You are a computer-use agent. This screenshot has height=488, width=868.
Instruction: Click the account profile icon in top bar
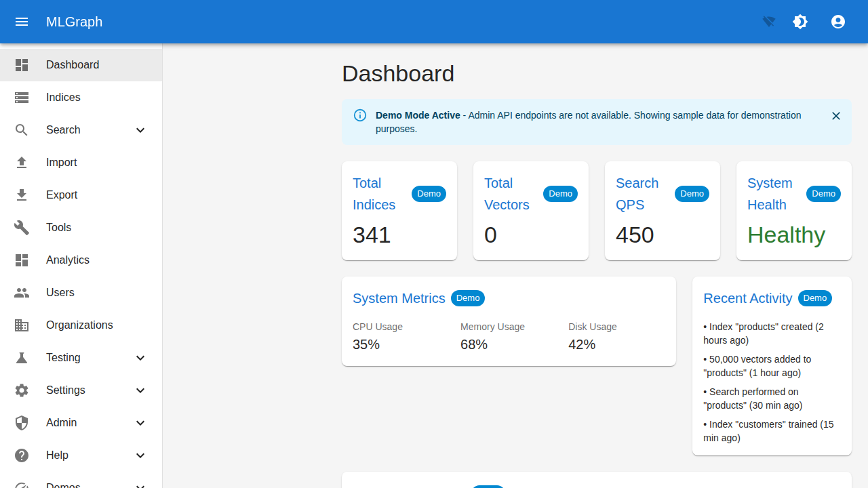pos(838,22)
